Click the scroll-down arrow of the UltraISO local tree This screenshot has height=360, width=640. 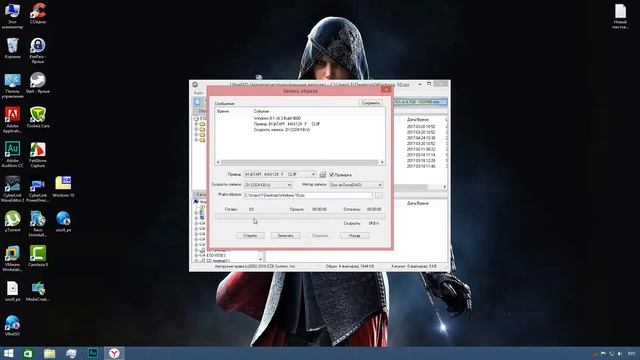[x=260, y=259]
